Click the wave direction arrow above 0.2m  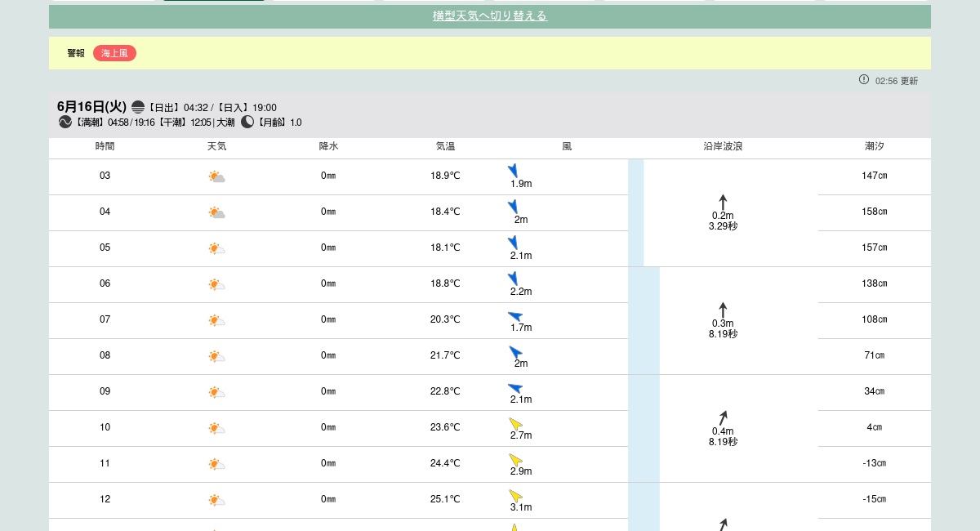coord(723,202)
